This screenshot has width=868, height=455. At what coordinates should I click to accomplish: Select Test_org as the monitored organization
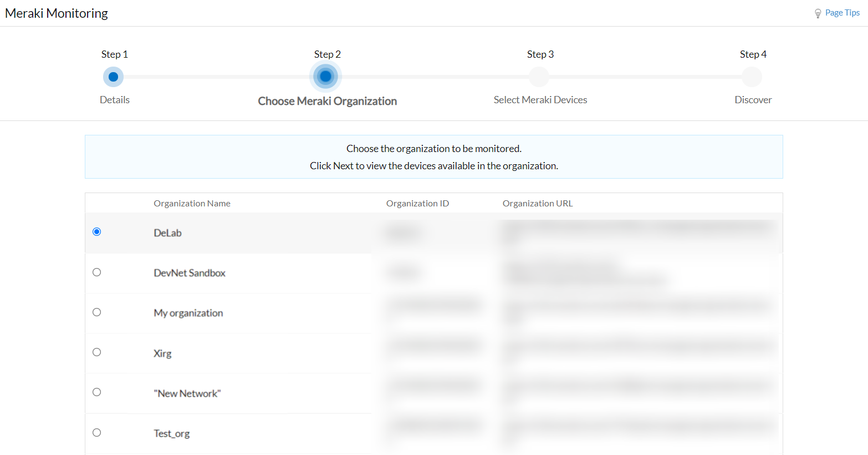[x=96, y=432]
